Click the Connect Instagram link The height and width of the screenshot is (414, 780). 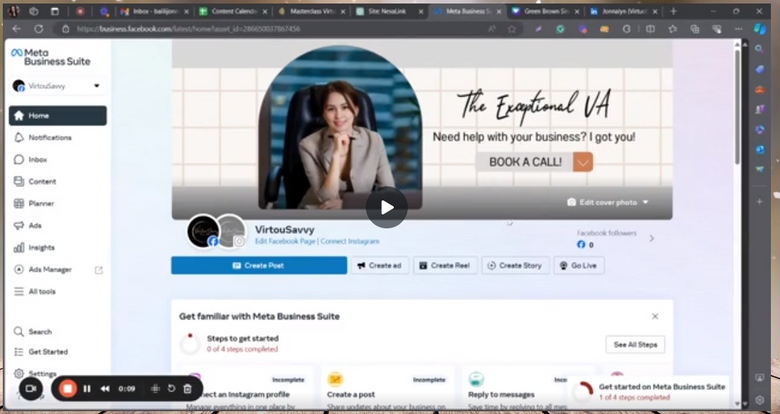(x=350, y=241)
